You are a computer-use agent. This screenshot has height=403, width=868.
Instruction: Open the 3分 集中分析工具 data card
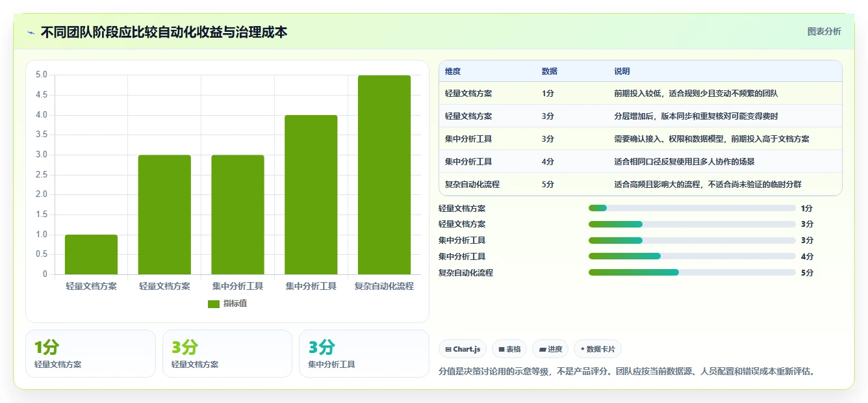click(364, 354)
